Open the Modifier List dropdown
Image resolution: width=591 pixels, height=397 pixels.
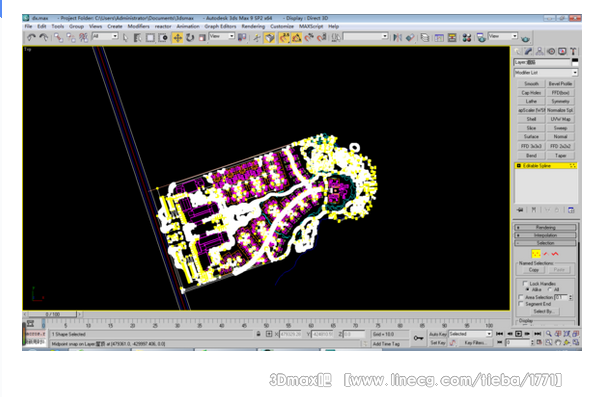pyautogui.click(x=546, y=72)
